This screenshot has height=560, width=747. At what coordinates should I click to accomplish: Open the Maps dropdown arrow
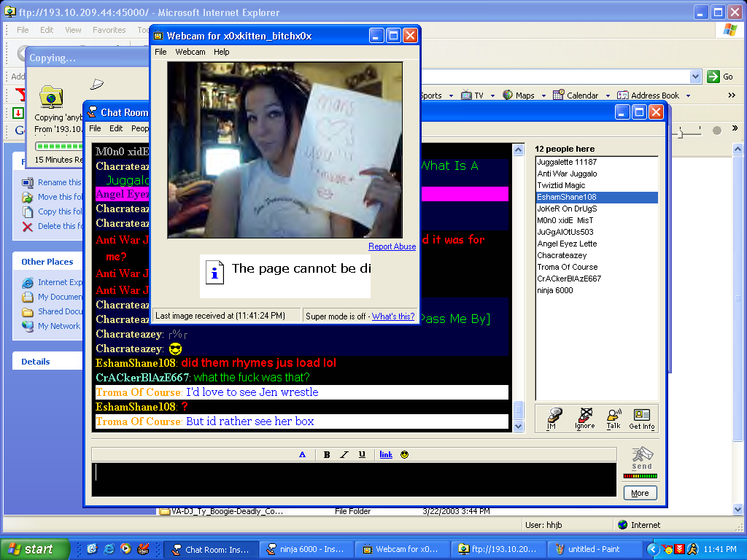(x=542, y=96)
